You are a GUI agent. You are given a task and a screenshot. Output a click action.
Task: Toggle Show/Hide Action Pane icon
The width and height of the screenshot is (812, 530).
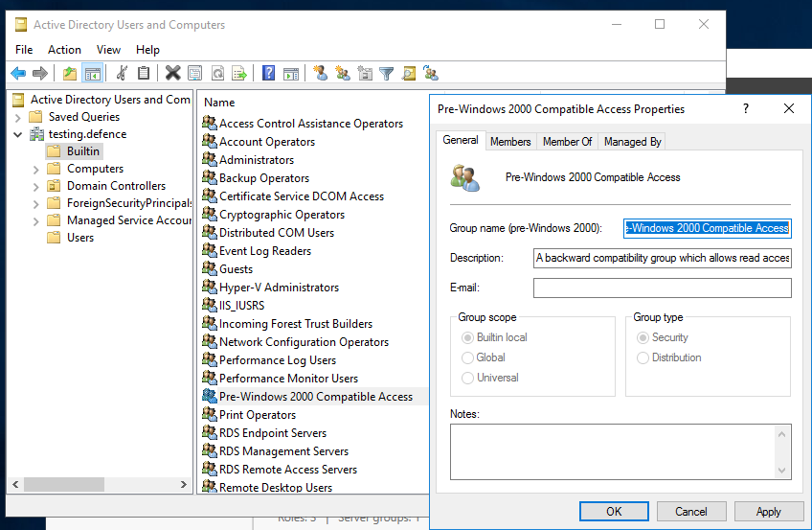291,73
